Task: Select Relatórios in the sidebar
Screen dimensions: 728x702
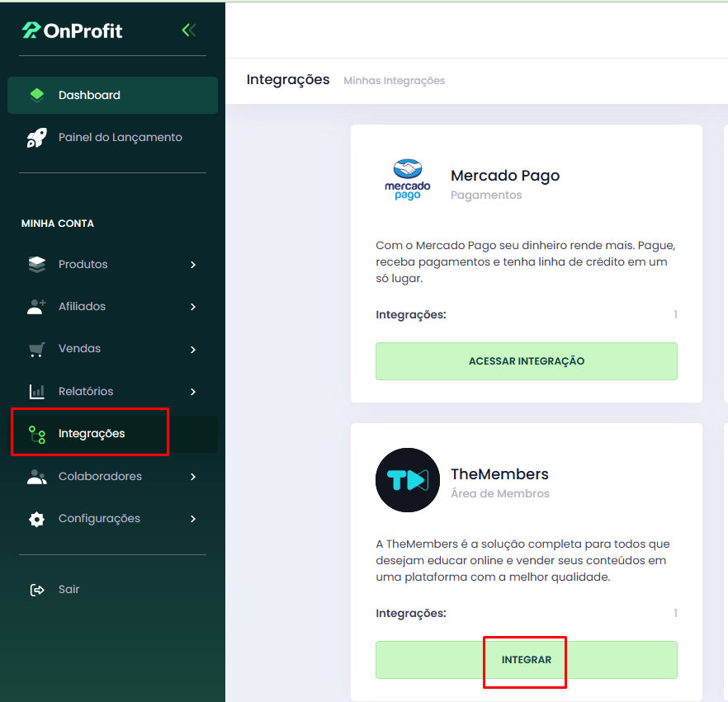Action: coord(112,391)
